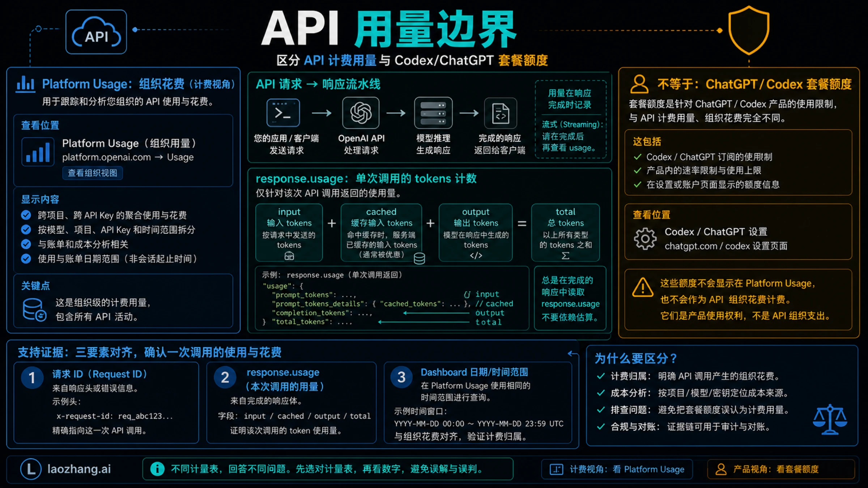Image resolution: width=868 pixels, height=488 pixels.
Task: Click checkmark for 与账单和成本分析相关
Action: [x=26, y=244]
